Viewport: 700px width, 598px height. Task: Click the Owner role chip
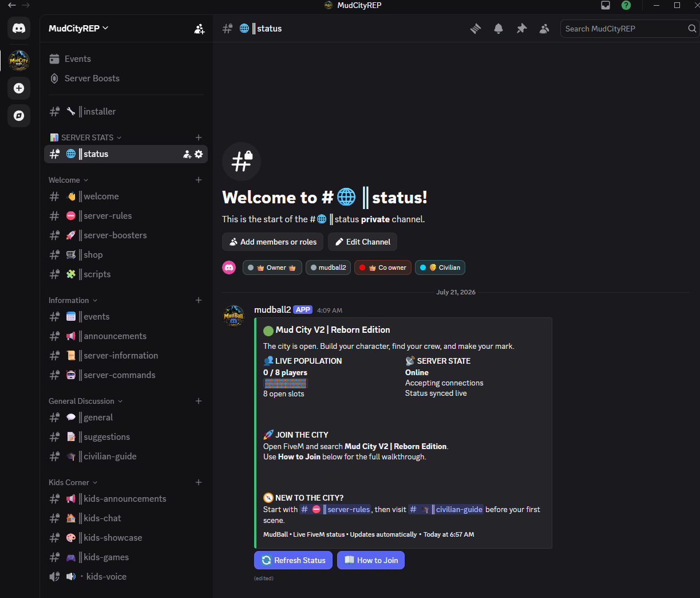272,267
